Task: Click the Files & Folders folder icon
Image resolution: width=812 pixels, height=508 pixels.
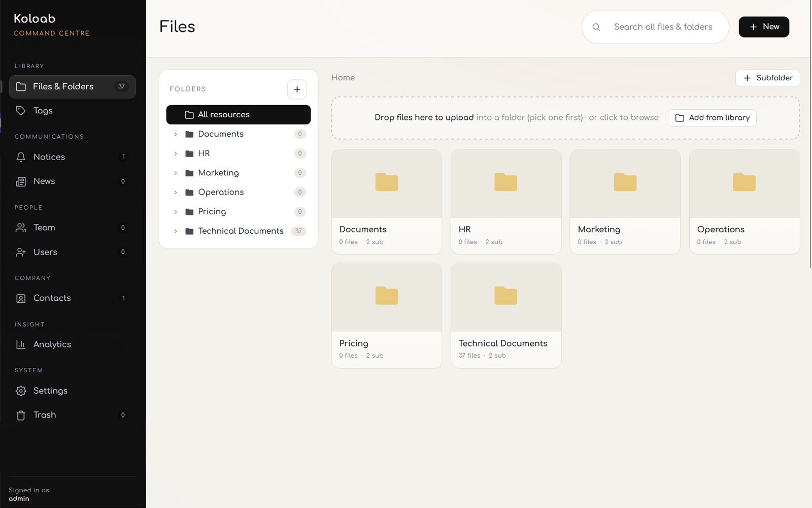Action: (x=21, y=86)
